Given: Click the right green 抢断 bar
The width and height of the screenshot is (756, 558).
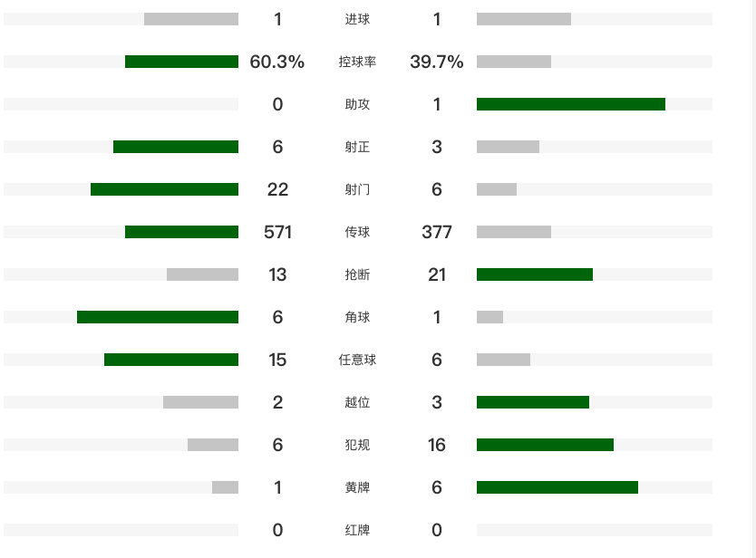Looking at the screenshot, I should coord(535,274).
